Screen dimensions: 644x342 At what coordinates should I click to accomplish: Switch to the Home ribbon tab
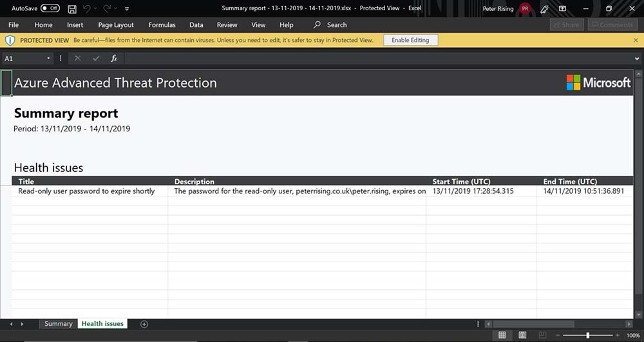(x=43, y=24)
